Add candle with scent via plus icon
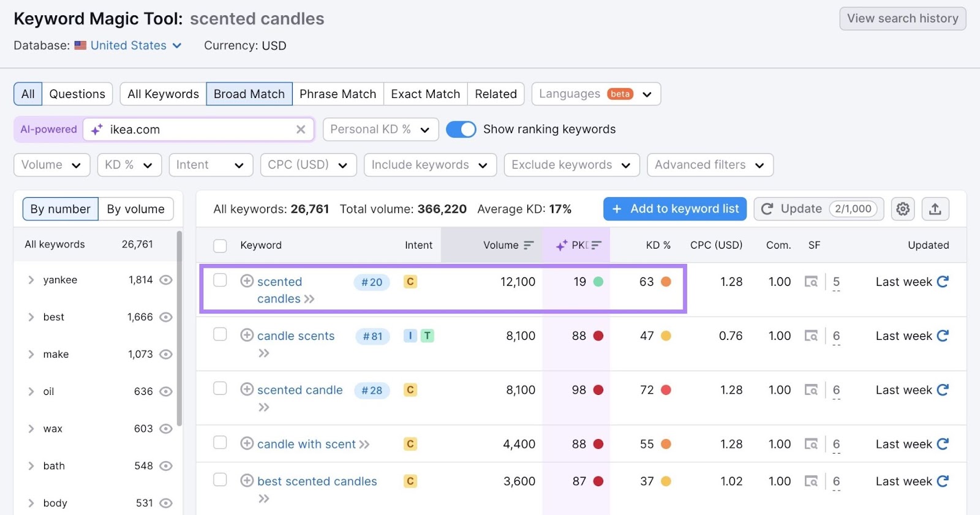The height and width of the screenshot is (515, 980). click(247, 443)
